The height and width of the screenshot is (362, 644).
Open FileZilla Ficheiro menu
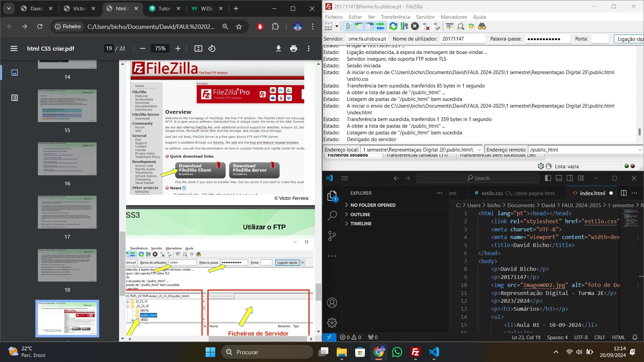click(334, 17)
